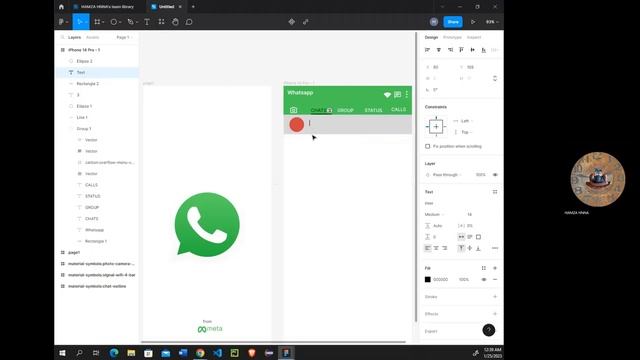Open the Figma main menu
Viewport: 640px width, 360px height.
click(63, 22)
